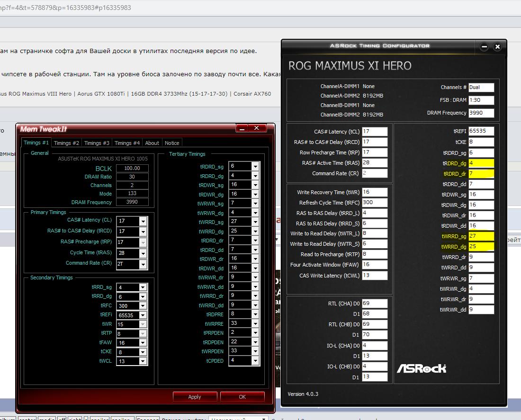The height and width of the screenshot is (420, 521).
Task: Open the tWRPRE dropdown in Tertiary Timings
Action: (255, 323)
